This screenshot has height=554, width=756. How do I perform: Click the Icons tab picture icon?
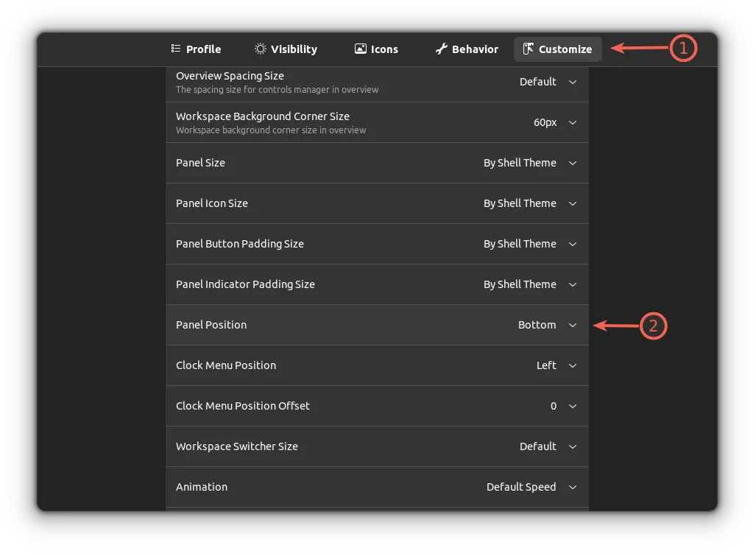point(361,49)
